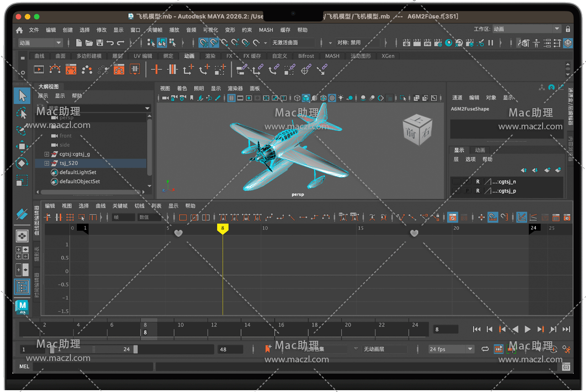Image resolution: width=586 pixels, height=392 pixels.
Task: Click the Set Key icon on the shelf
Action: point(156,70)
